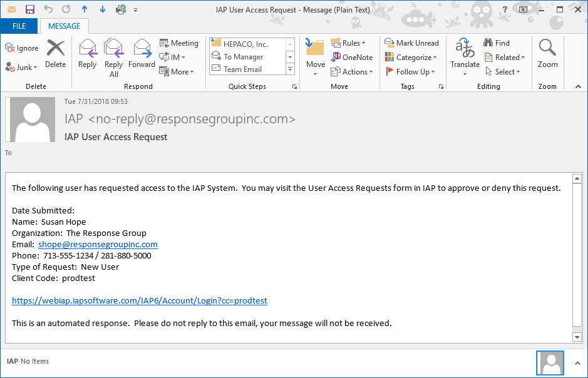The image size is (588, 378).
Task: Switch to the MESSAGE ribbon tab
Action: (x=64, y=26)
